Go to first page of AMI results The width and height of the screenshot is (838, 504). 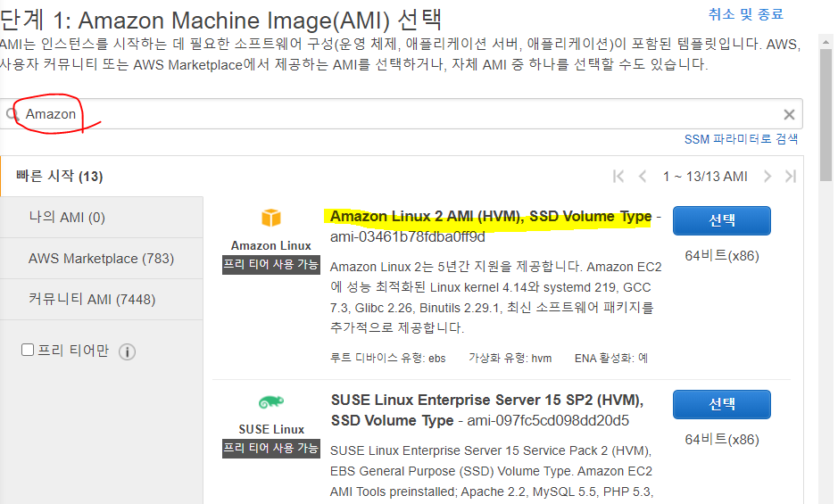coord(618,177)
